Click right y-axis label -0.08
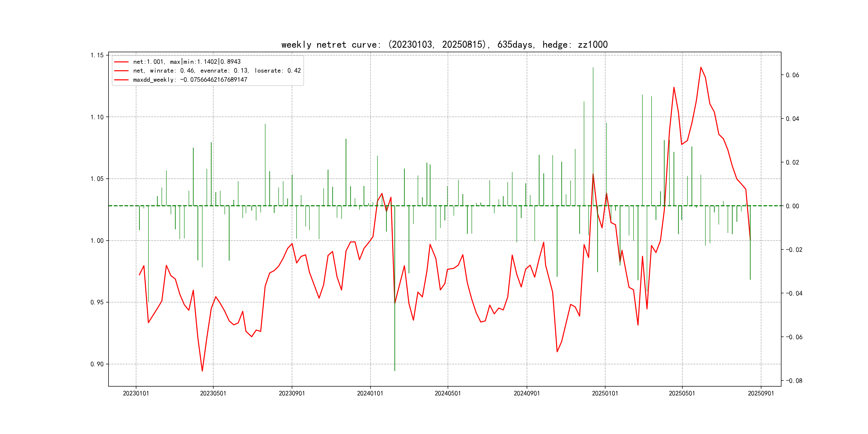 (x=794, y=381)
